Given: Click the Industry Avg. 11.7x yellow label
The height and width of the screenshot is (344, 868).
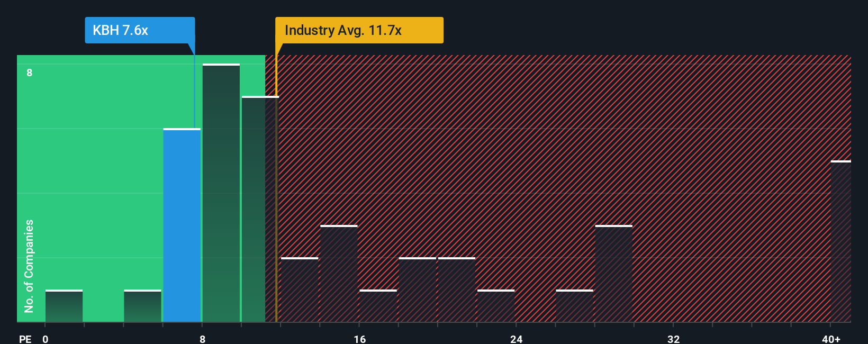Looking at the screenshot, I should click(x=359, y=30).
